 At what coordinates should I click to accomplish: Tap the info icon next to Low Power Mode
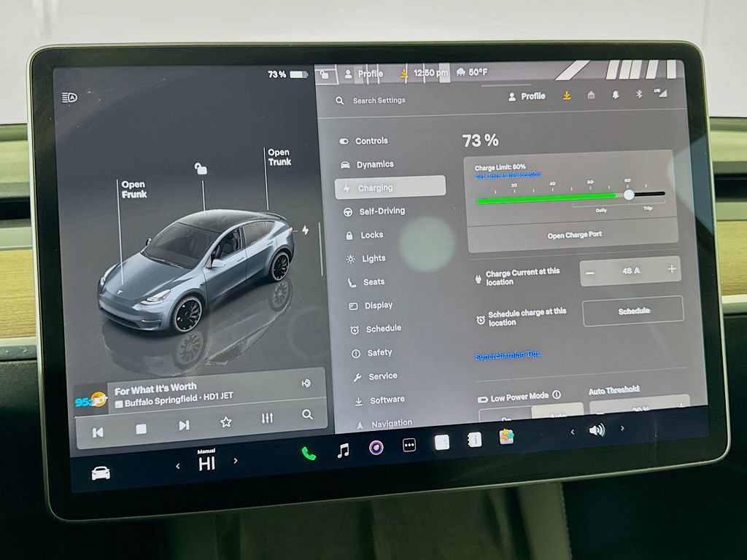[x=557, y=394]
